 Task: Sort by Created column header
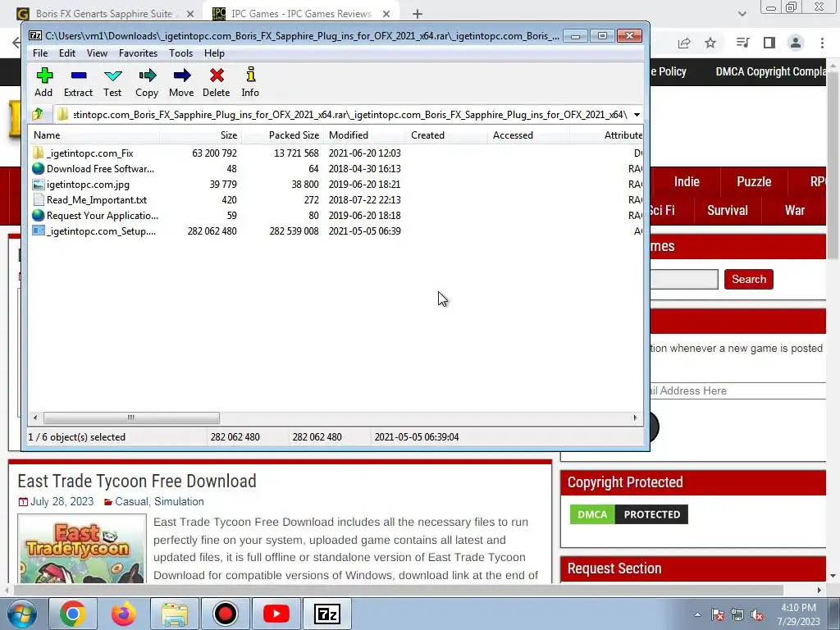pyautogui.click(x=447, y=135)
